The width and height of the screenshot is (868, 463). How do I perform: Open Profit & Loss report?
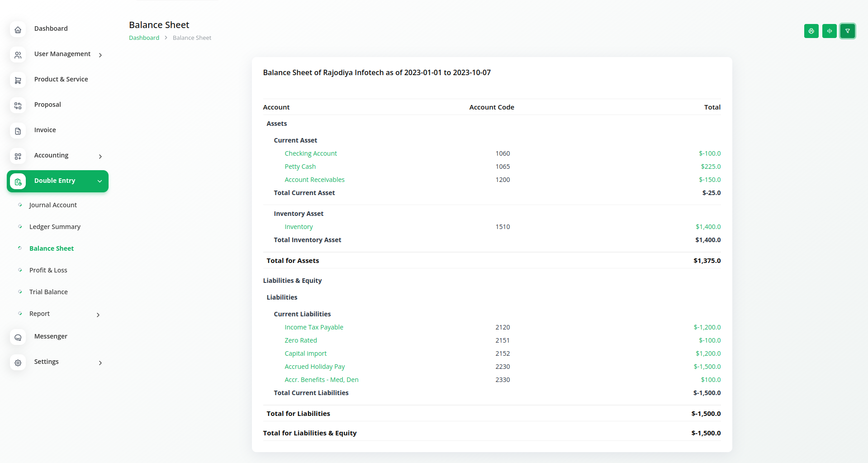[x=48, y=270]
